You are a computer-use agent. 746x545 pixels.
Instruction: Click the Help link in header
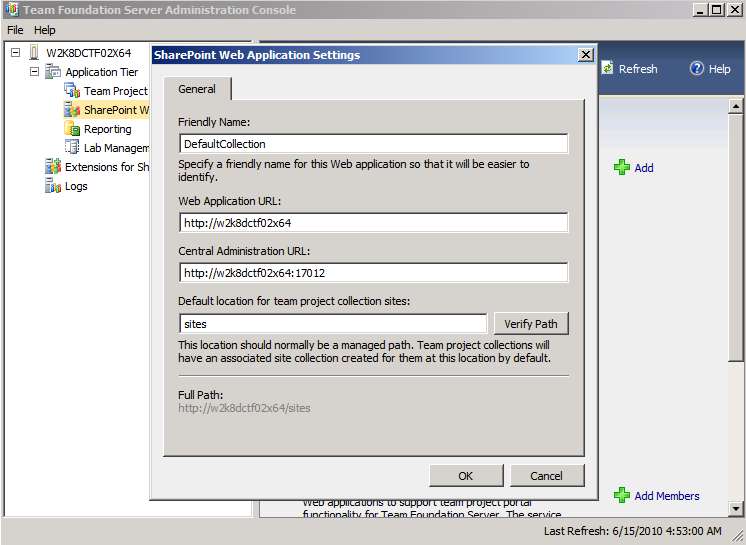[x=719, y=69]
